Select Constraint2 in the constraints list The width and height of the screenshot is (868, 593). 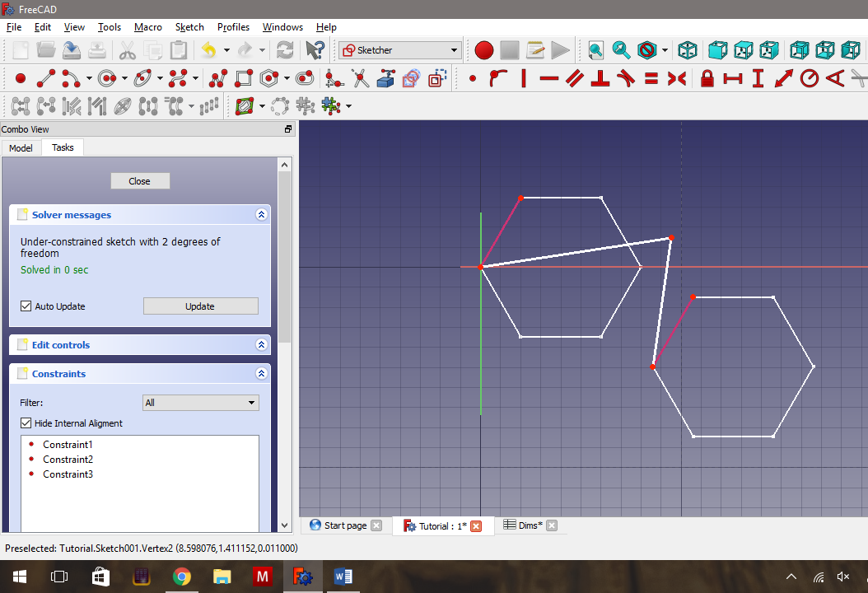coord(68,459)
